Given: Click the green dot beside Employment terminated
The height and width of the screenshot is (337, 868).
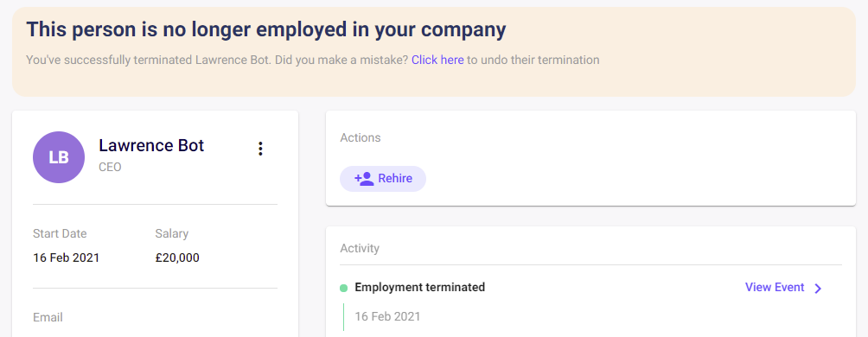Looking at the screenshot, I should point(343,289).
